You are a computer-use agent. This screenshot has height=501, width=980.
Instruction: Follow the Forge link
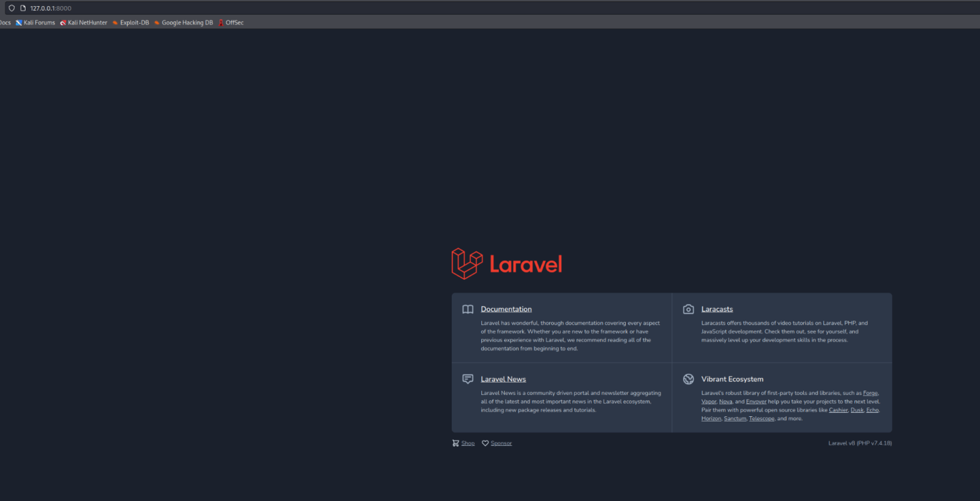coord(870,393)
